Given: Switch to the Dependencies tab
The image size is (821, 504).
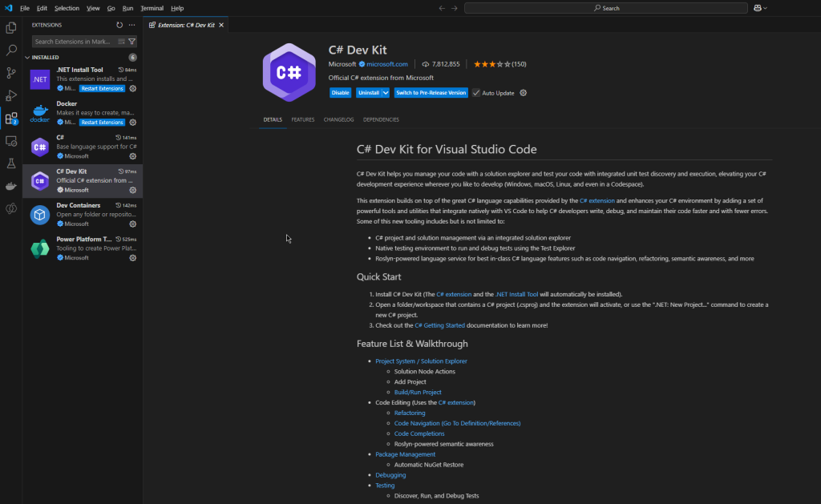Looking at the screenshot, I should click(x=381, y=119).
